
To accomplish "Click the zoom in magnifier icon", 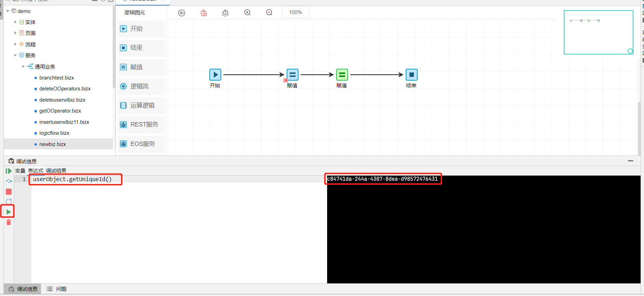I will (247, 13).
